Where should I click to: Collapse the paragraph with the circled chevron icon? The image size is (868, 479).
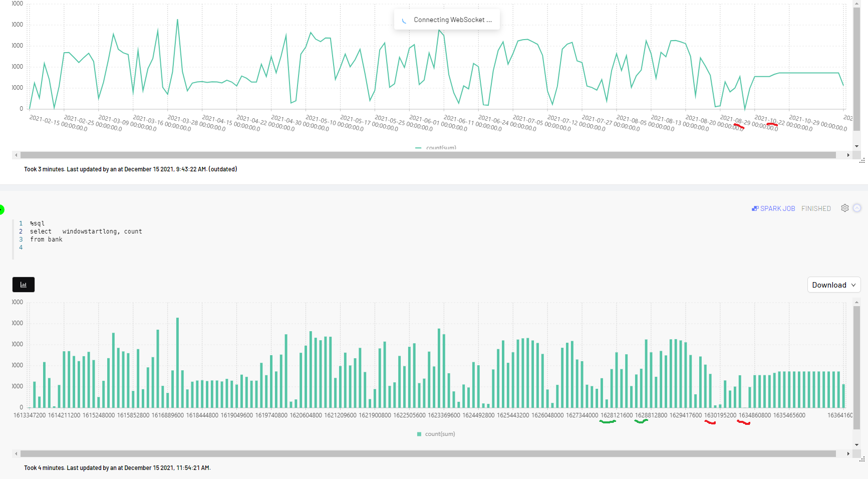(857, 208)
